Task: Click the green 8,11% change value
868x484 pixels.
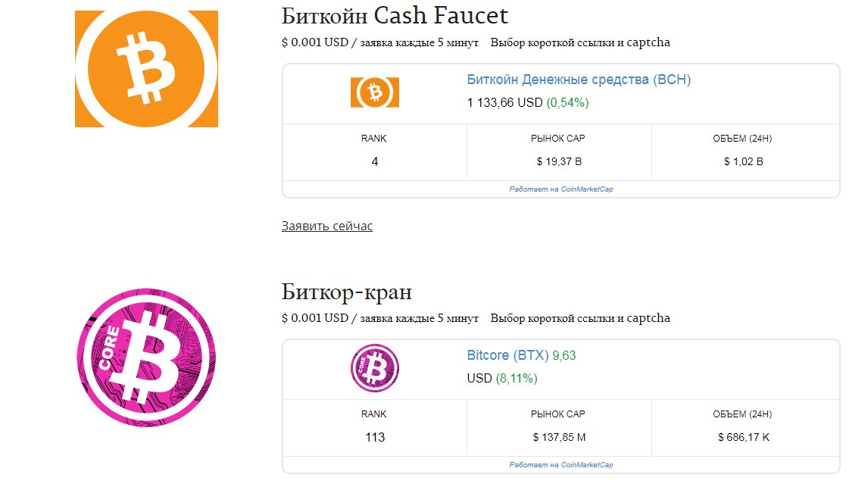Action: click(517, 378)
